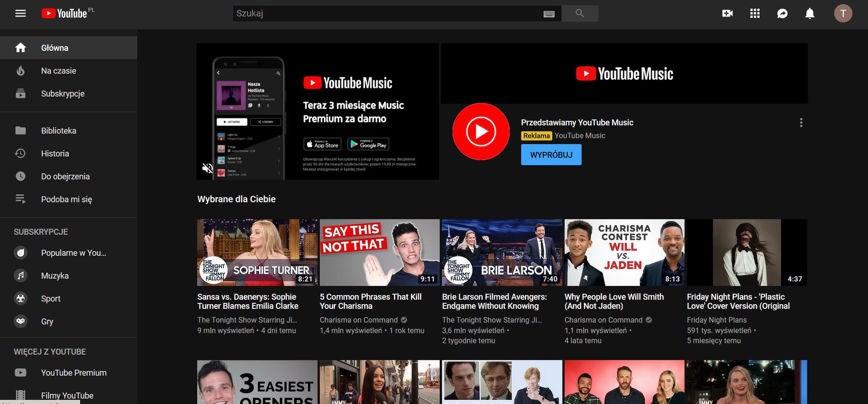
Task: Open Biblioteka in sidebar
Action: point(69,130)
